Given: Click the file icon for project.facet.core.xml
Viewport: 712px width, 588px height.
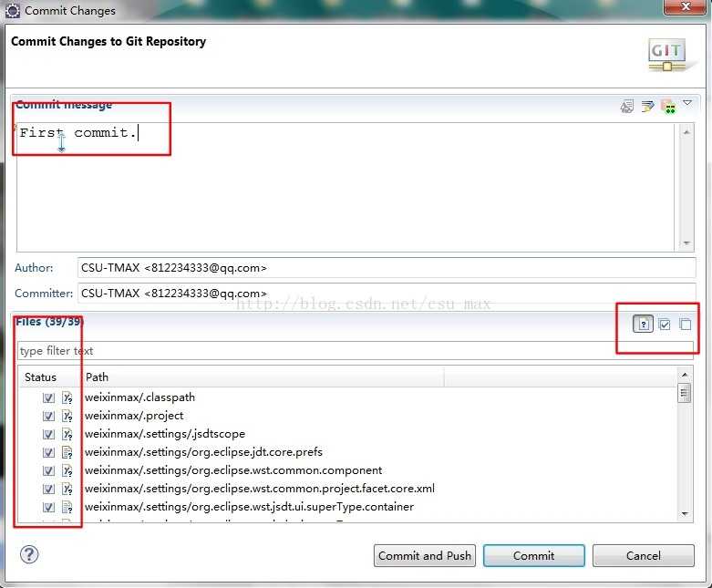Looking at the screenshot, I should [67, 489].
